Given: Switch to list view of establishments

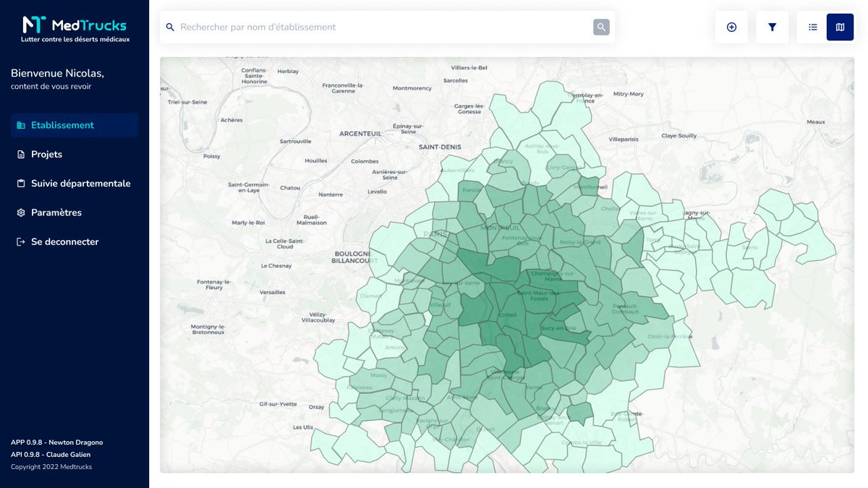Looking at the screenshot, I should [812, 27].
